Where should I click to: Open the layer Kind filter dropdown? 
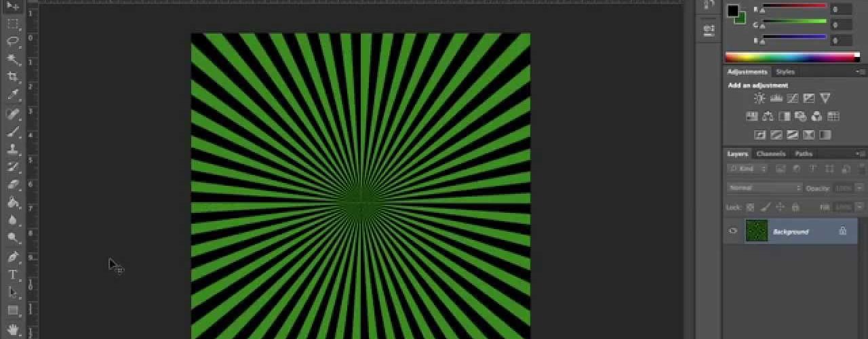click(747, 169)
